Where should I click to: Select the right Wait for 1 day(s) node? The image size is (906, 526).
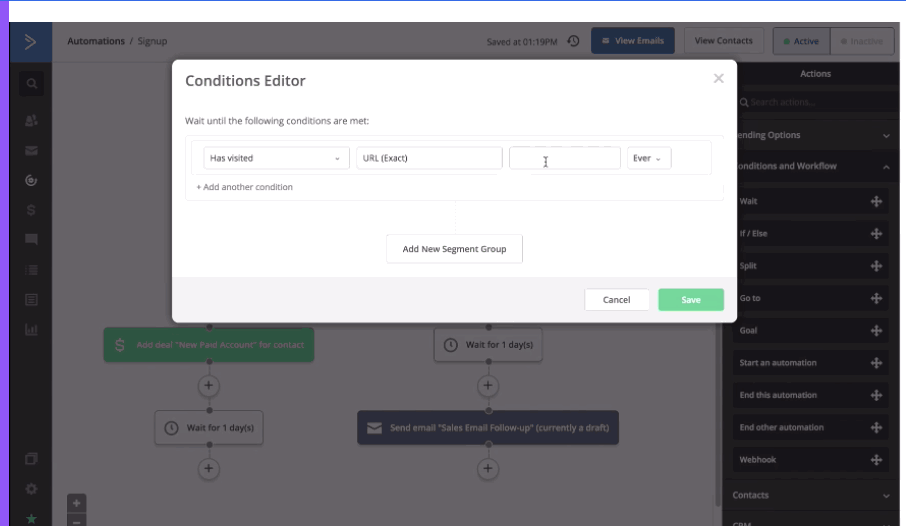pos(488,345)
